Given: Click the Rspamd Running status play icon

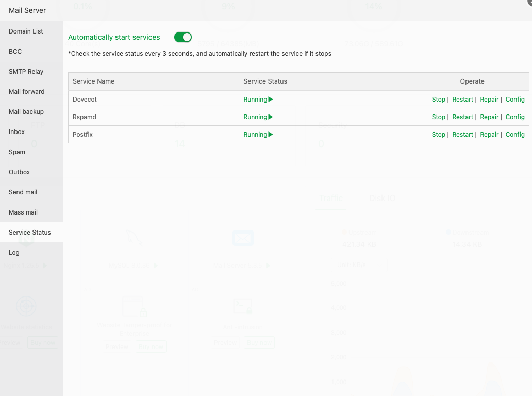Looking at the screenshot, I should pyautogui.click(x=271, y=117).
